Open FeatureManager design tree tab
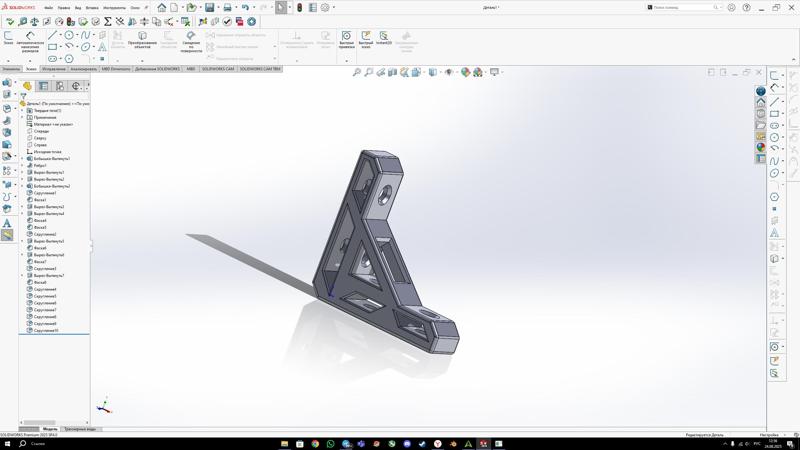 (x=27, y=86)
